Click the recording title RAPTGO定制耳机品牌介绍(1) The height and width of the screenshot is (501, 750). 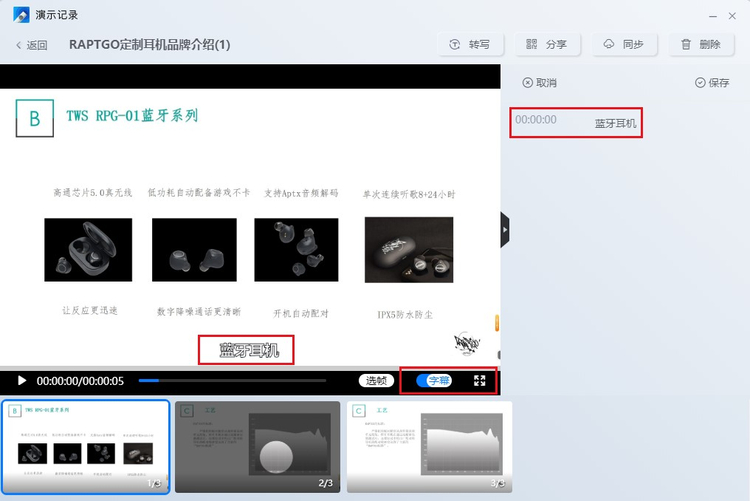[x=150, y=45]
